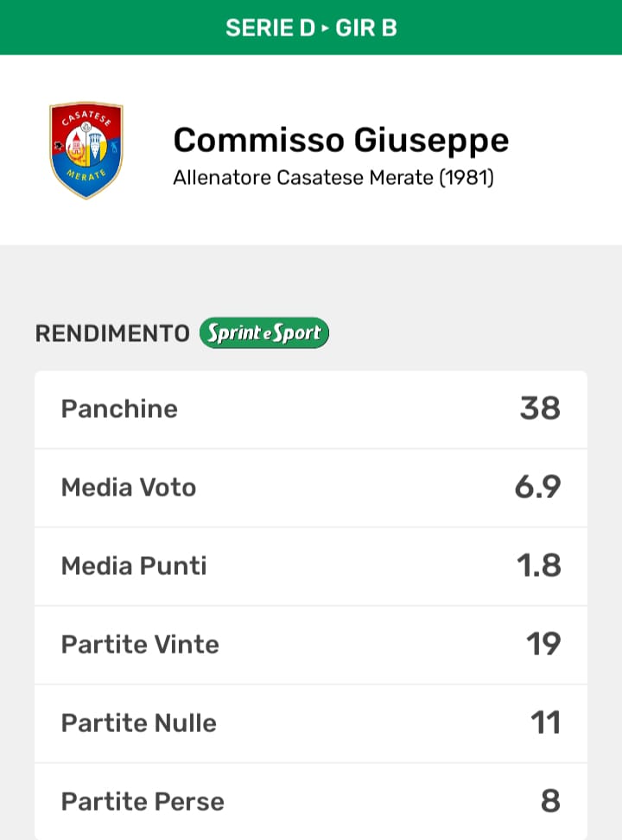The width and height of the screenshot is (622, 840).
Task: Click the small arrow between Serie D and Gir B
Action: [x=326, y=28]
